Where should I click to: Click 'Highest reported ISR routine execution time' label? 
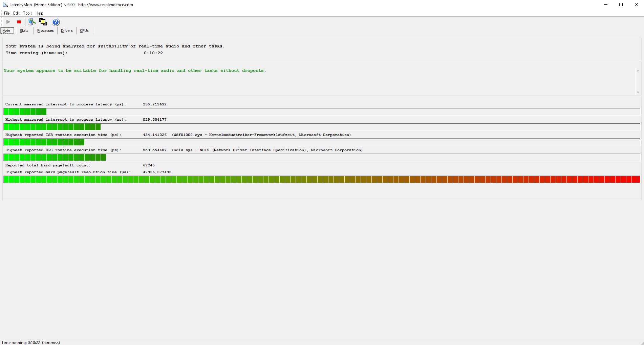[63, 135]
